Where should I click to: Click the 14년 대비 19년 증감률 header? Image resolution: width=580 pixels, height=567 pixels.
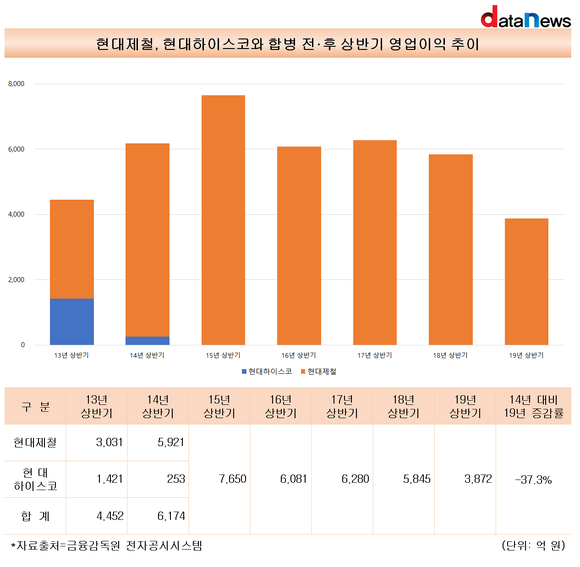point(533,406)
